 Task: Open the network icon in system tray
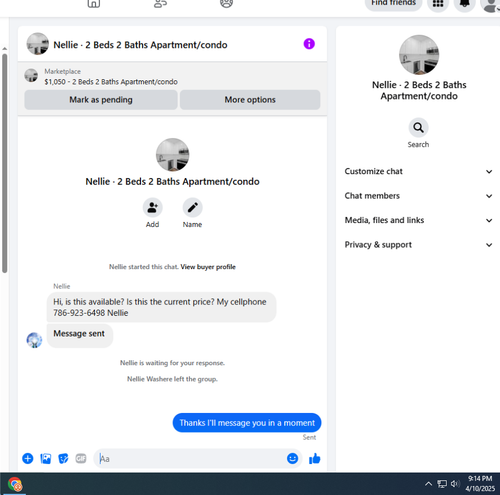442,484
